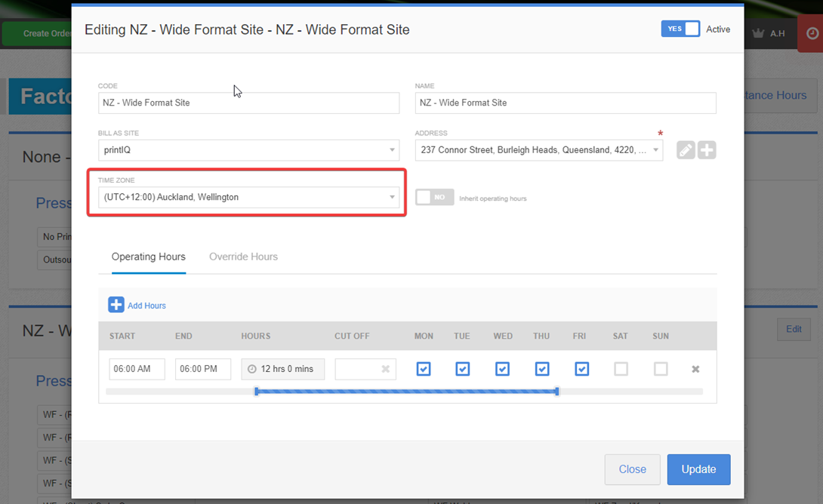Click the HOURS column header
Screen dimensions: 823x504
click(256, 336)
